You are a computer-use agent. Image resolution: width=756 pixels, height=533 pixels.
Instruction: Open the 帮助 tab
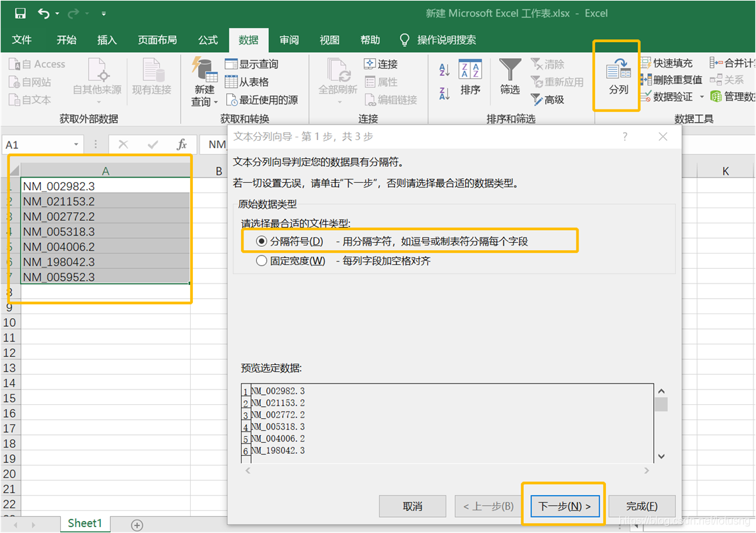click(370, 40)
